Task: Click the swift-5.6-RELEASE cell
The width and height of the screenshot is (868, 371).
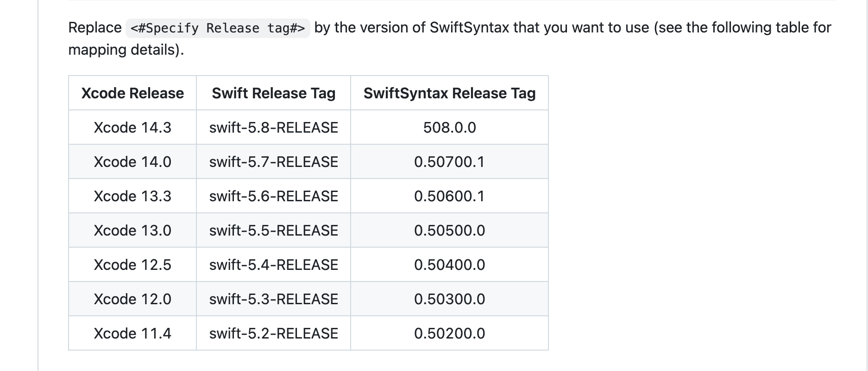Action: point(273,196)
